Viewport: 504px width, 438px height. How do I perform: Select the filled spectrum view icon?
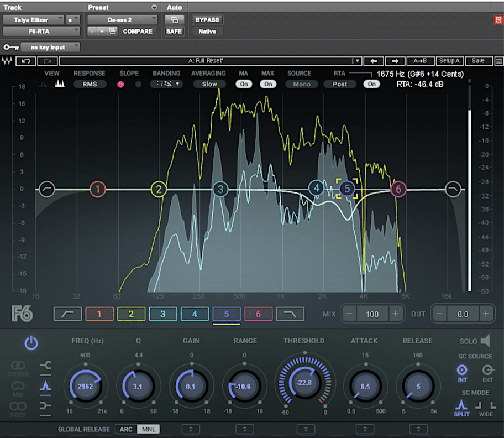coord(60,84)
